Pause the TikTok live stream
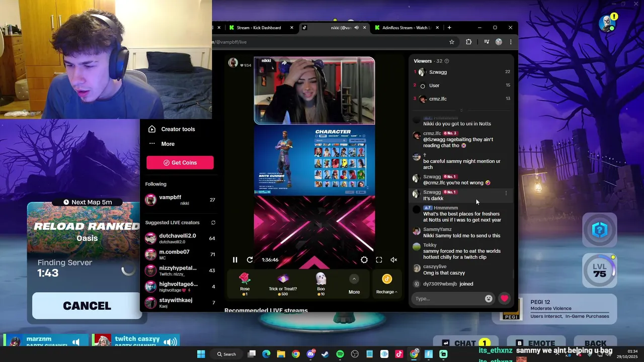 click(235, 260)
